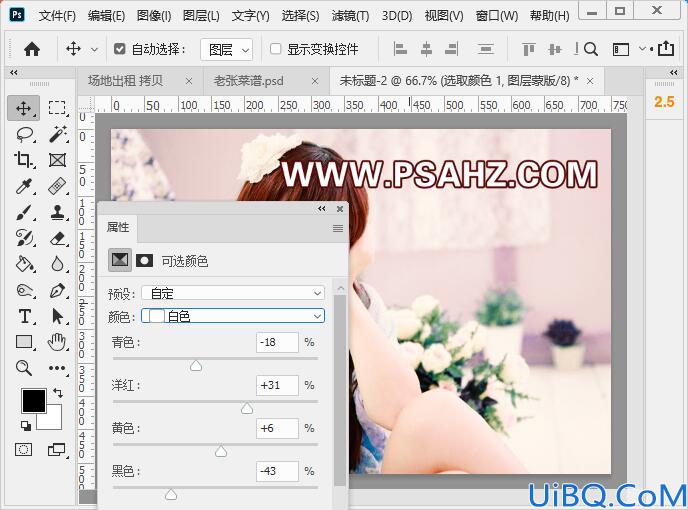Select the Pen tool

[57, 290]
